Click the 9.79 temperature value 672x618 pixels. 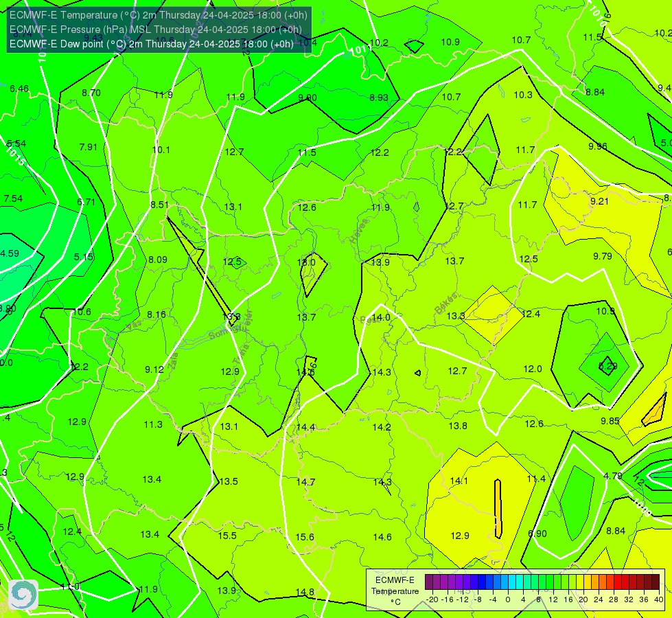(x=603, y=256)
